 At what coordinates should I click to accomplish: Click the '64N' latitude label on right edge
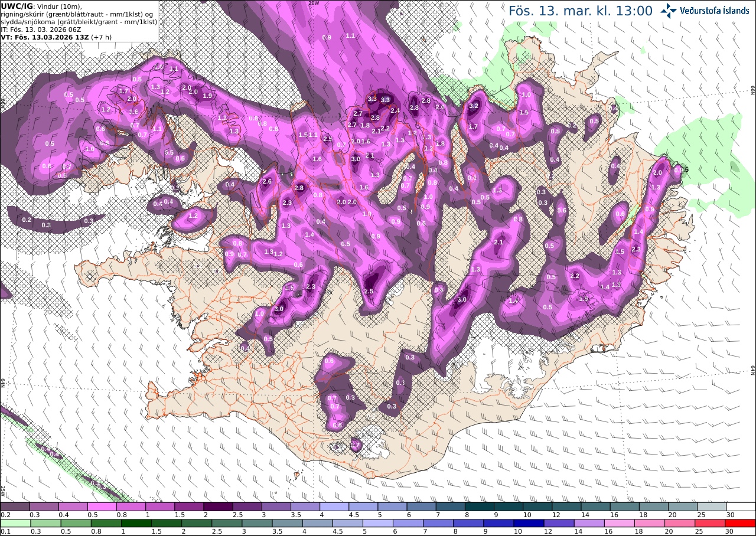tap(753, 370)
